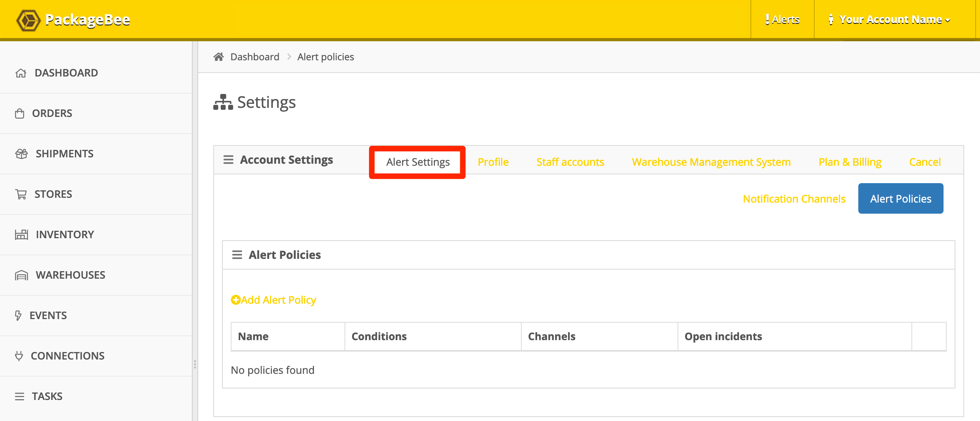Click the Events lightning icon in sidebar
The image size is (980, 421).
click(18, 316)
